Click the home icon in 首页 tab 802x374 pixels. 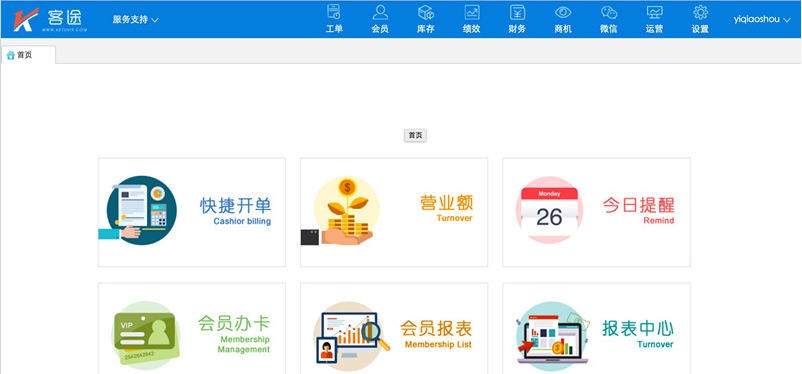[10, 55]
